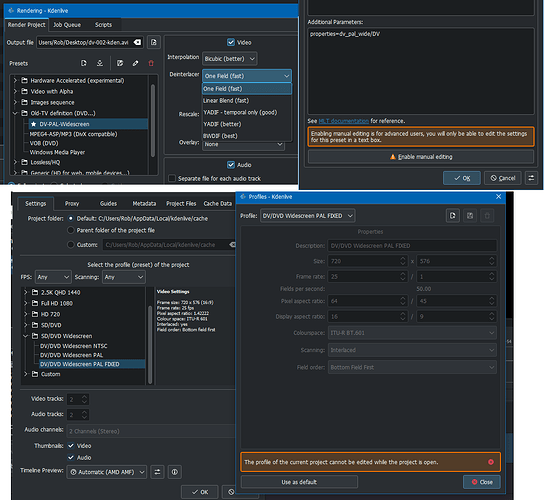Open the options icon beside Cancel
The image size is (544, 500).
click(x=531, y=178)
